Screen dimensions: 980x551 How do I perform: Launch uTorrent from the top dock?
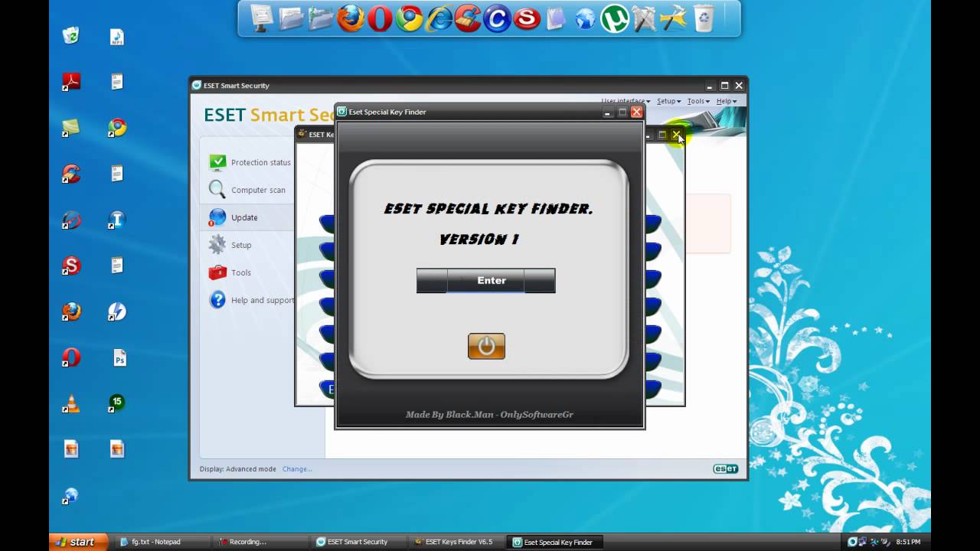614,18
